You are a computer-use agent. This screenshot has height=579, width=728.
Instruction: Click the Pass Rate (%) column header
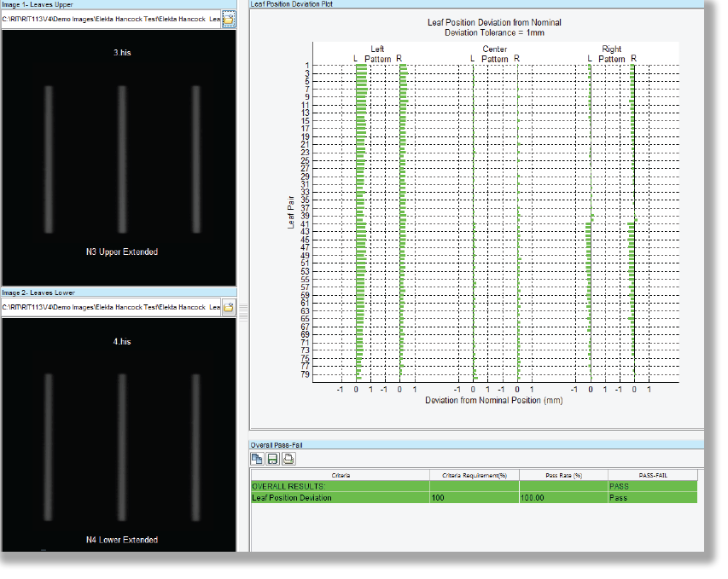tap(563, 475)
